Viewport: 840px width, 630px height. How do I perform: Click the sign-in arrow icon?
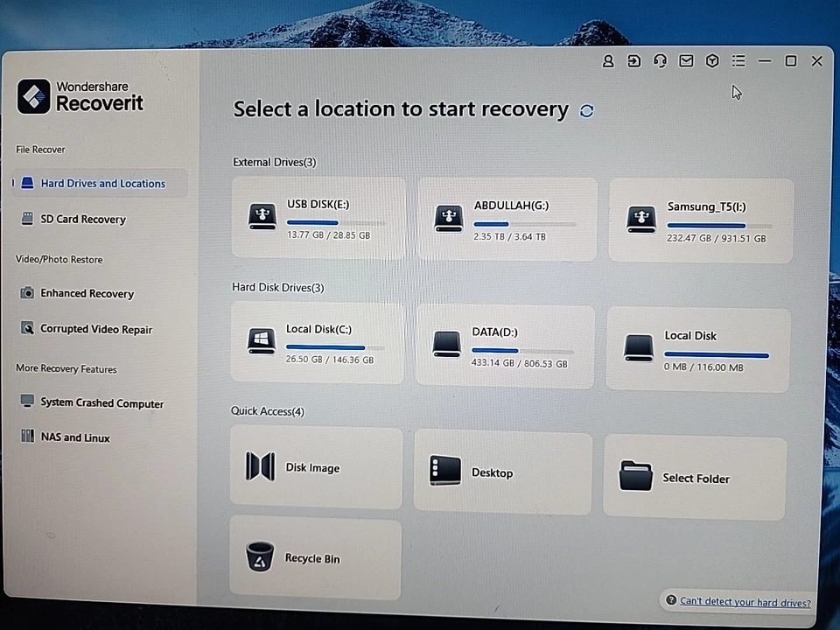634,60
